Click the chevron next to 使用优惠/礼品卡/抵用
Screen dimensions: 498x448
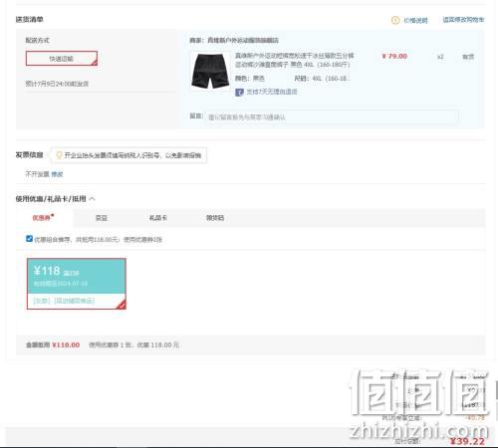93,199
